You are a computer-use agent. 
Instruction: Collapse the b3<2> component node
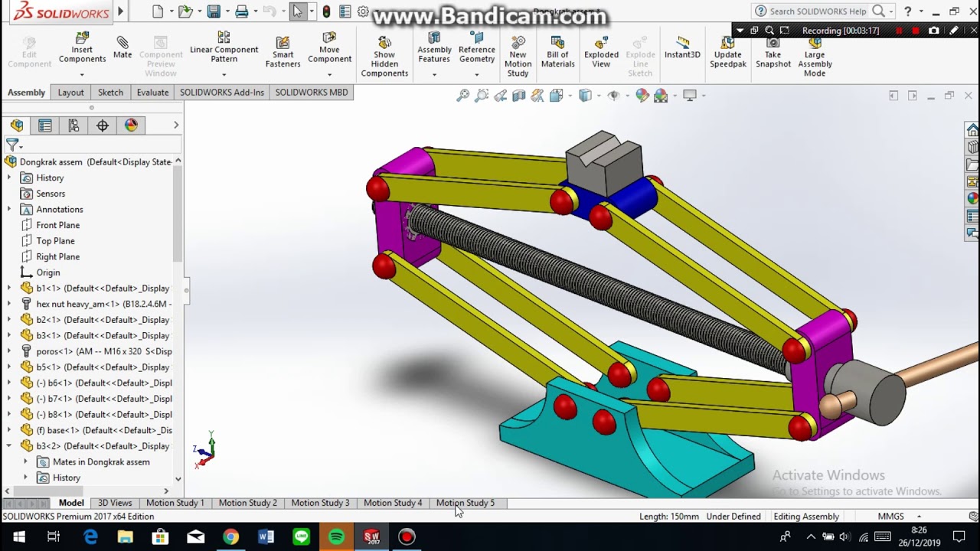coord(9,446)
